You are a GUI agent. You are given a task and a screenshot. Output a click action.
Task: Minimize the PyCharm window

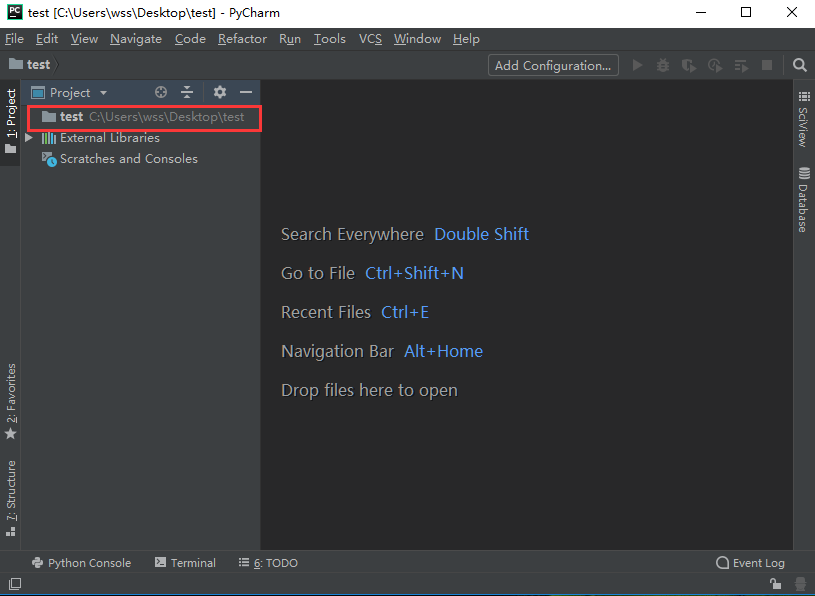(x=701, y=12)
